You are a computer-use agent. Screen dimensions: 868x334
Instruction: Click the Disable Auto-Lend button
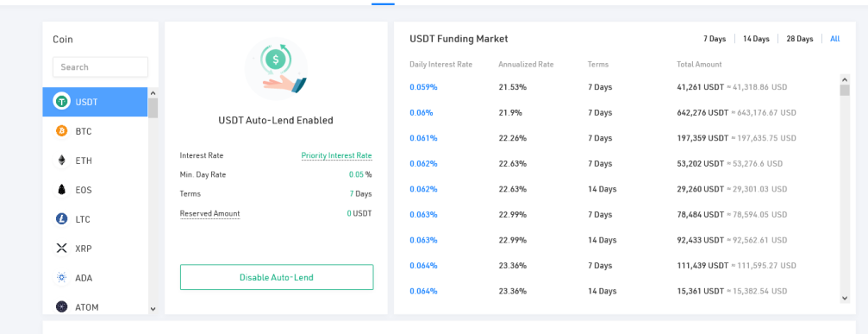click(277, 277)
